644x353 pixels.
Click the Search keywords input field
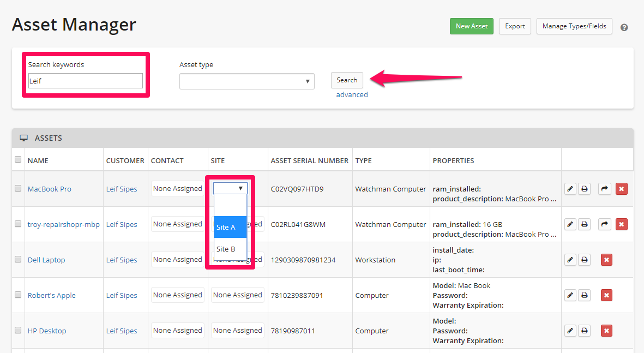point(85,81)
